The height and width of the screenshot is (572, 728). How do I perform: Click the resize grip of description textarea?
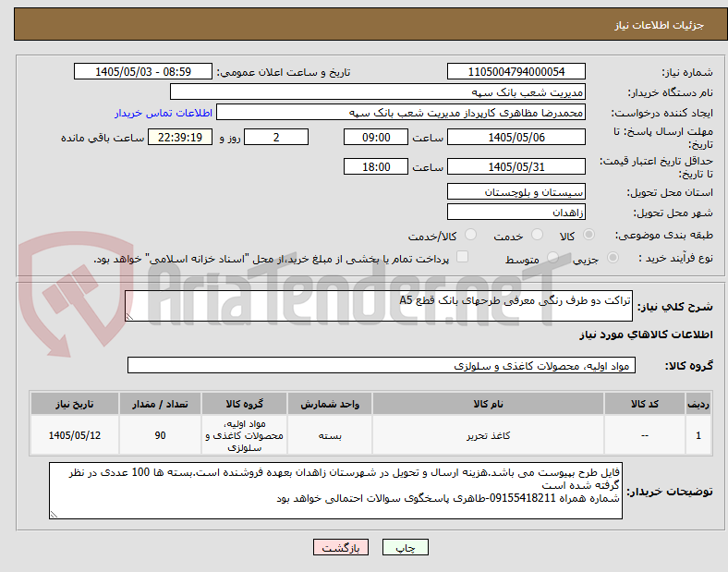[x=129, y=317]
